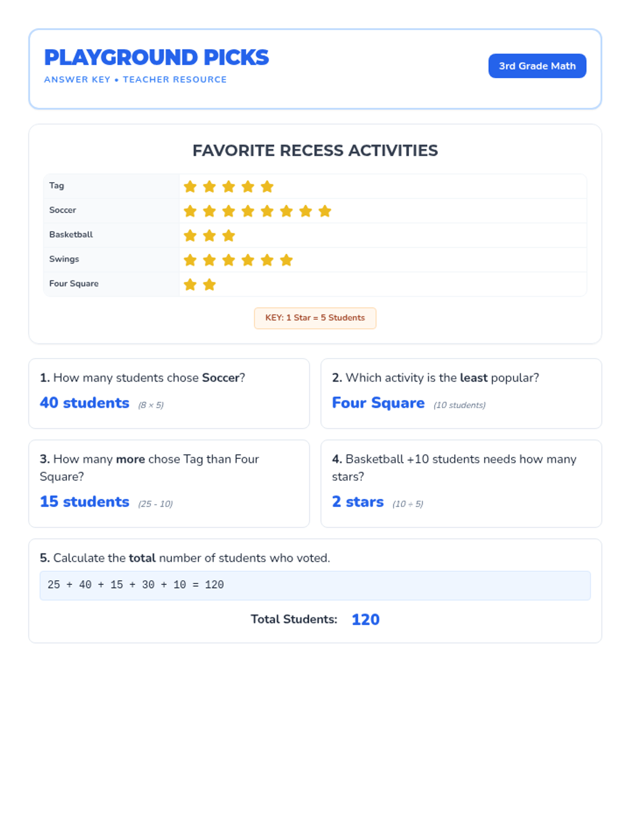Click the Basketball row label
The image size is (630, 840).
point(71,235)
